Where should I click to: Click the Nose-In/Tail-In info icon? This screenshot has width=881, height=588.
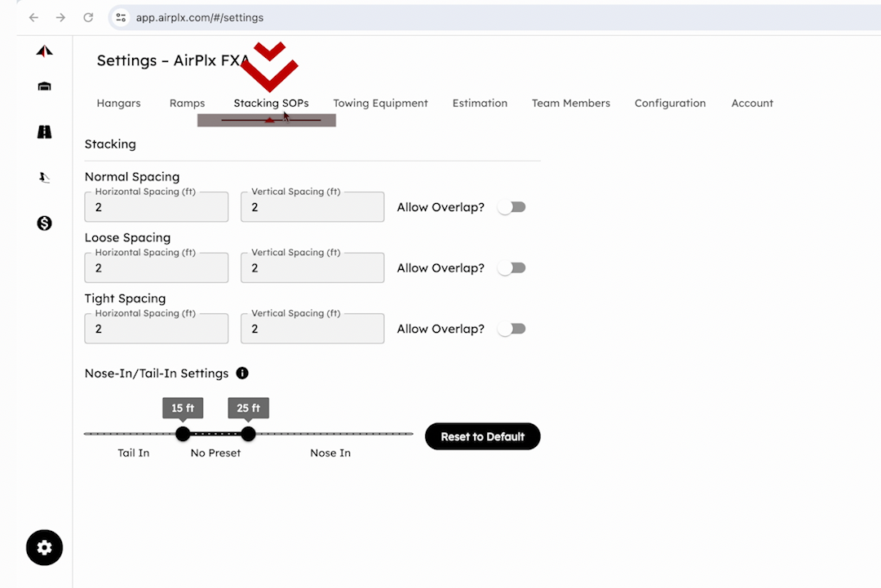tap(242, 374)
